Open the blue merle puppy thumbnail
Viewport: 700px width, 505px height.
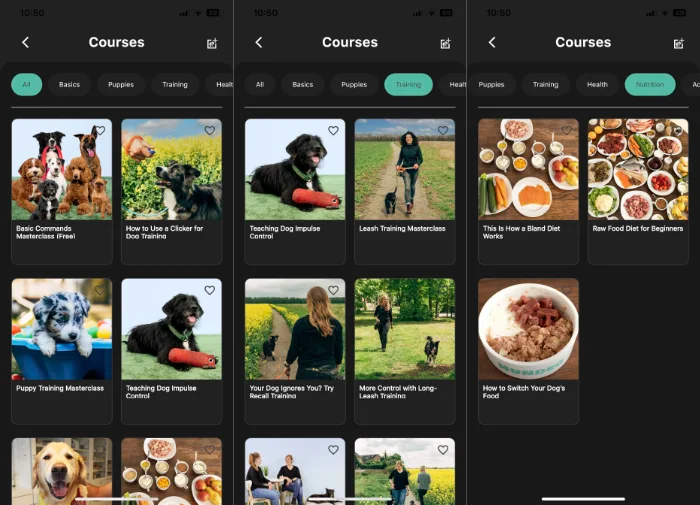62,329
